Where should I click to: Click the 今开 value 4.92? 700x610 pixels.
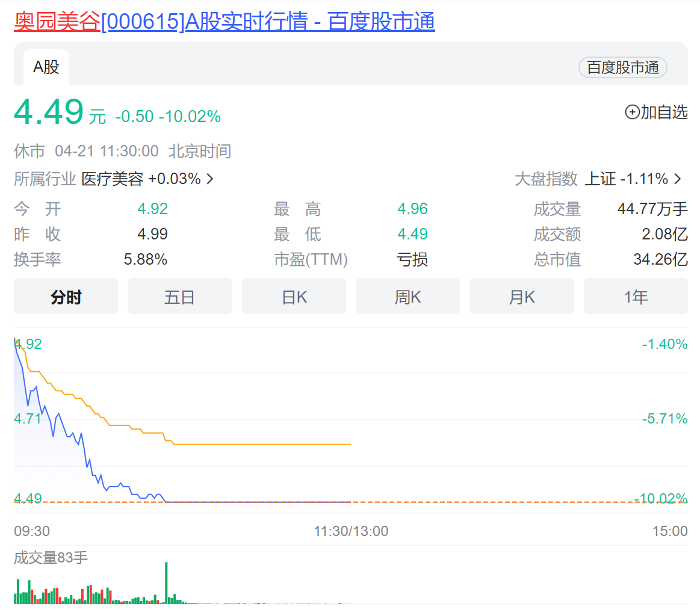coord(152,209)
